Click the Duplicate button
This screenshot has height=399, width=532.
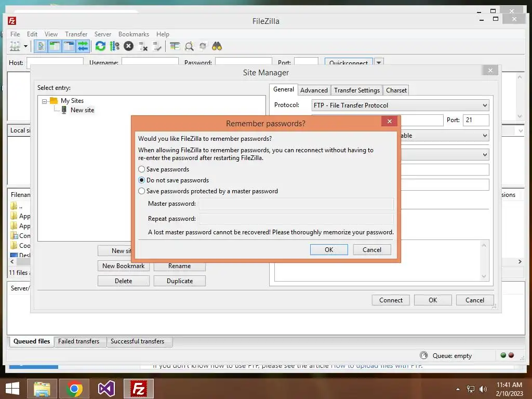coord(179,281)
